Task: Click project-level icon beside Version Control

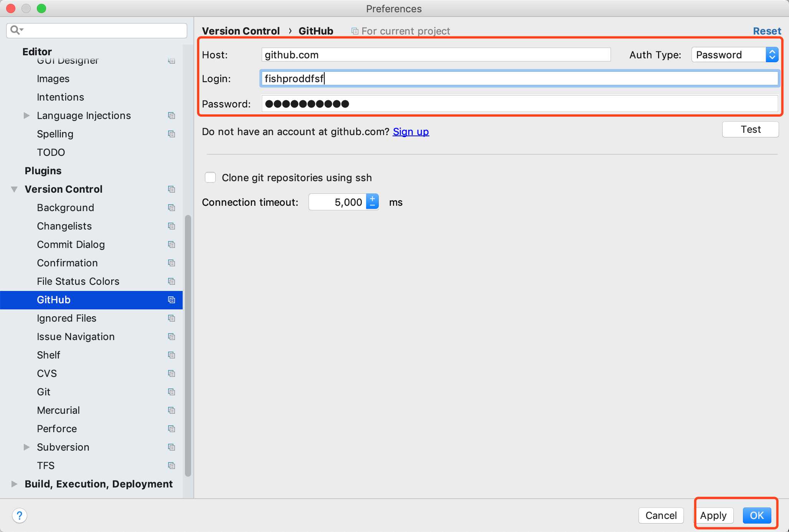Action: pyautogui.click(x=172, y=189)
